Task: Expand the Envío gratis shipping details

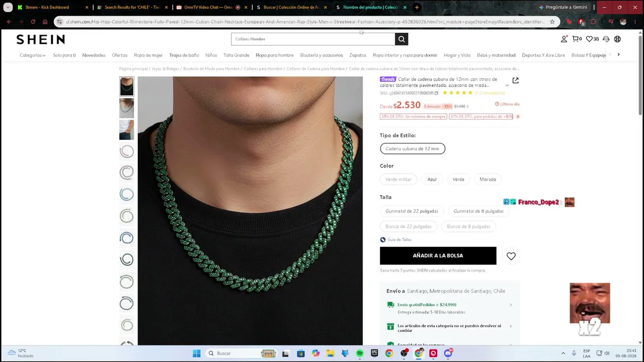Action: click(x=511, y=305)
